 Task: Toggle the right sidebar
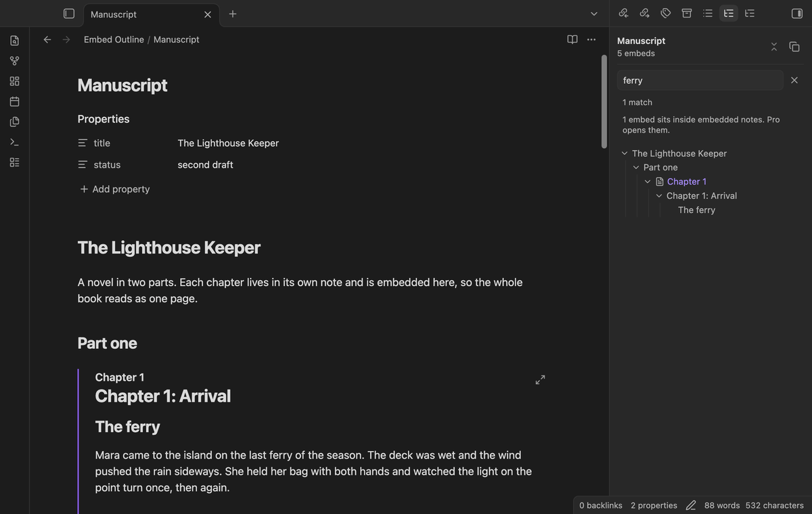coord(796,14)
